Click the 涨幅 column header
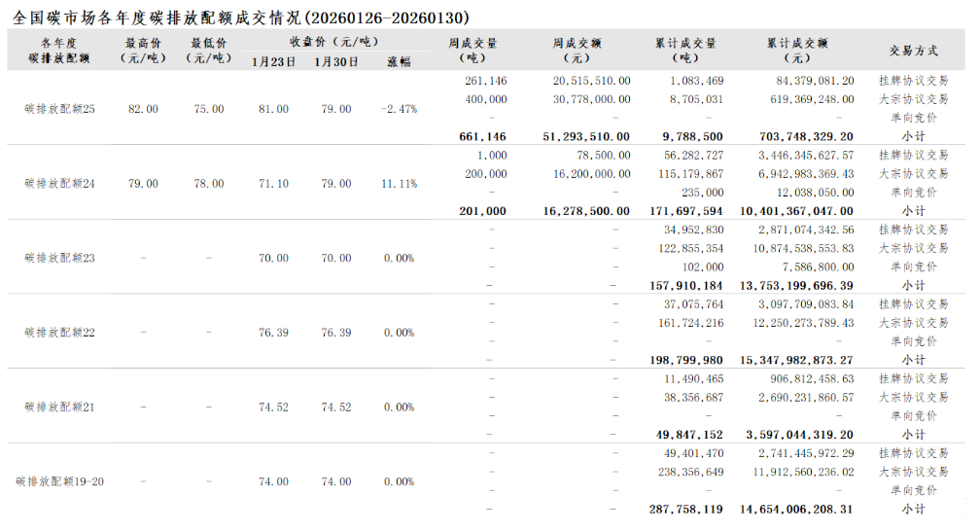The height and width of the screenshot is (531, 980). tap(399, 61)
